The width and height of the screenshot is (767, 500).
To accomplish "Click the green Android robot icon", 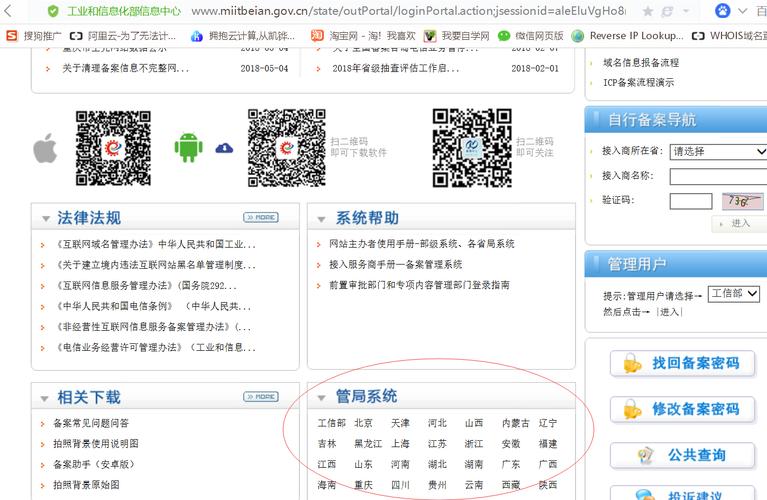I will click(x=188, y=147).
